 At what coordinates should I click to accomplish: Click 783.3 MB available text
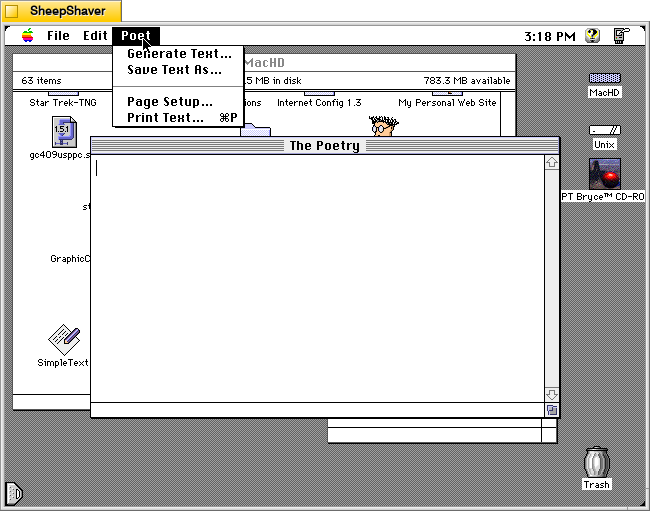tap(467, 81)
